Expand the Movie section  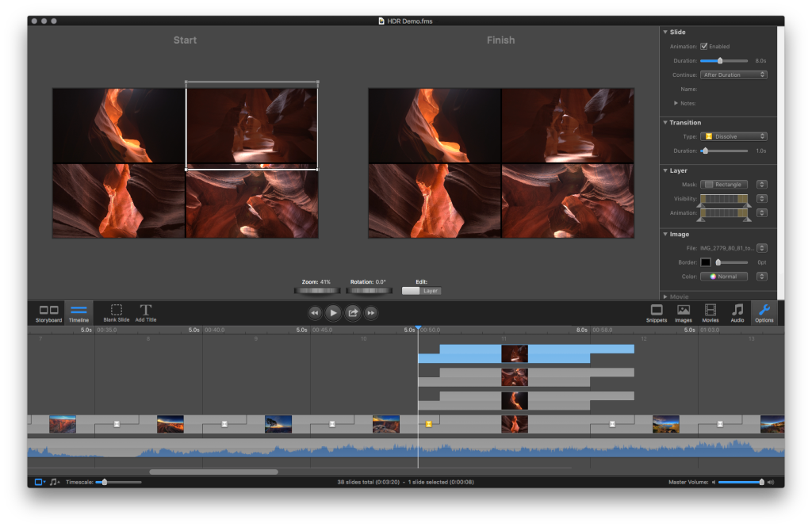(665, 296)
